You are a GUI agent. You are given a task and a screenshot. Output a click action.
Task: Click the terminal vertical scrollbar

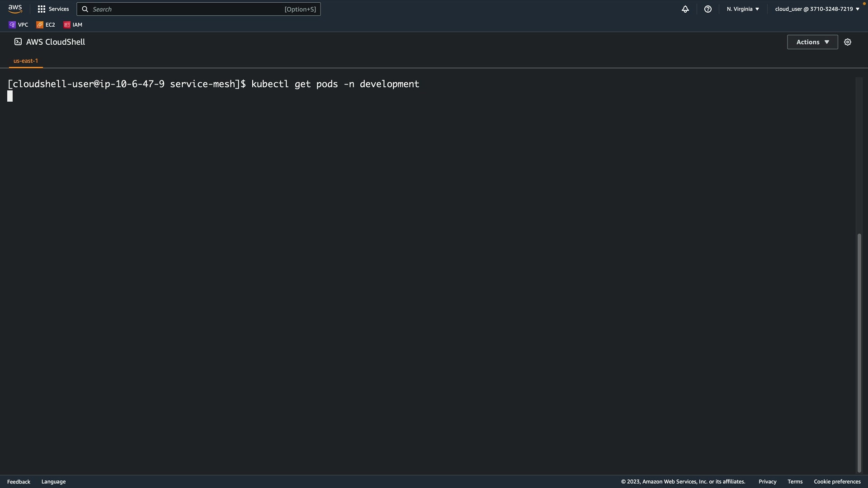pos(859,352)
